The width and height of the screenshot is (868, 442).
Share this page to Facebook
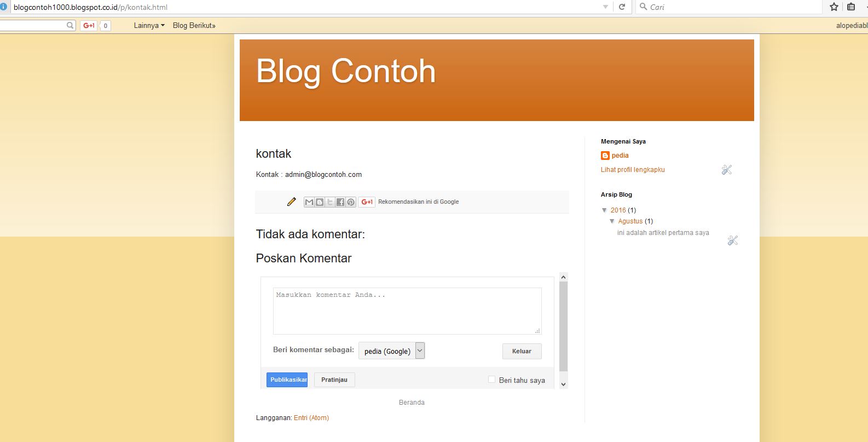pos(340,202)
